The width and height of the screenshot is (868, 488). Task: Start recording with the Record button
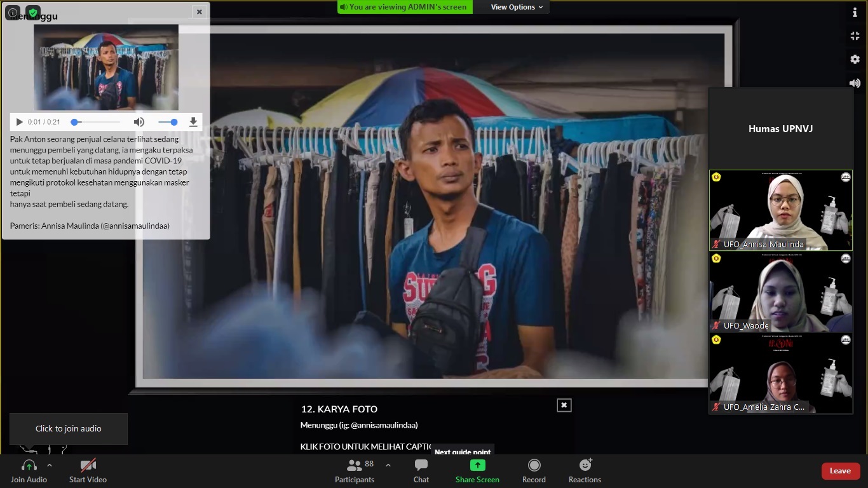tap(534, 471)
